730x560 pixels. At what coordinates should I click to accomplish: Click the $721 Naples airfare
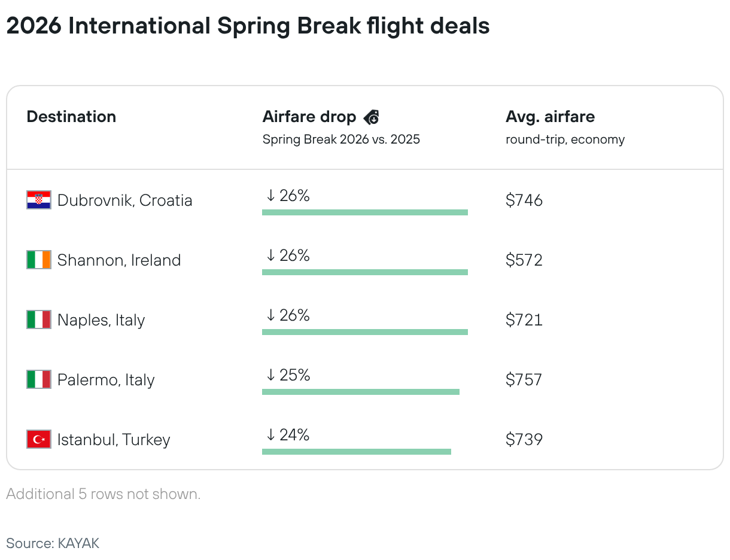[524, 319]
